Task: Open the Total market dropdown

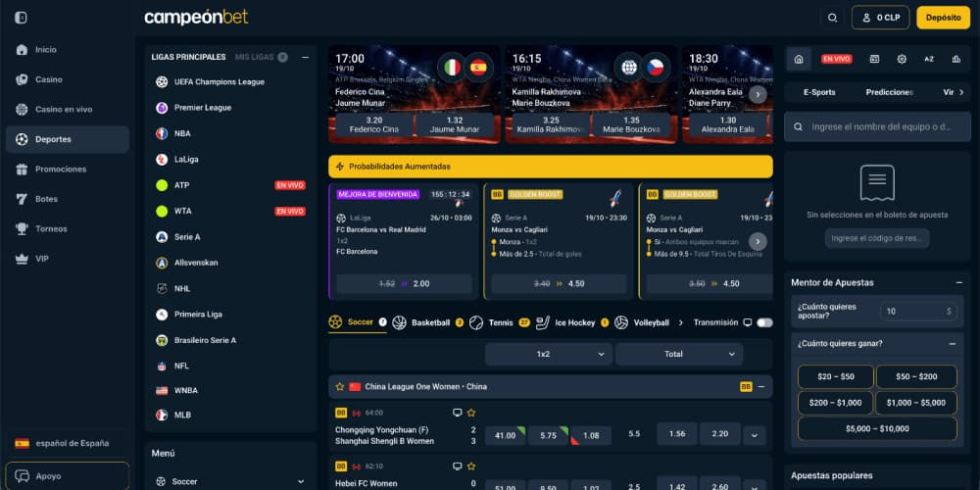Action: pos(679,354)
